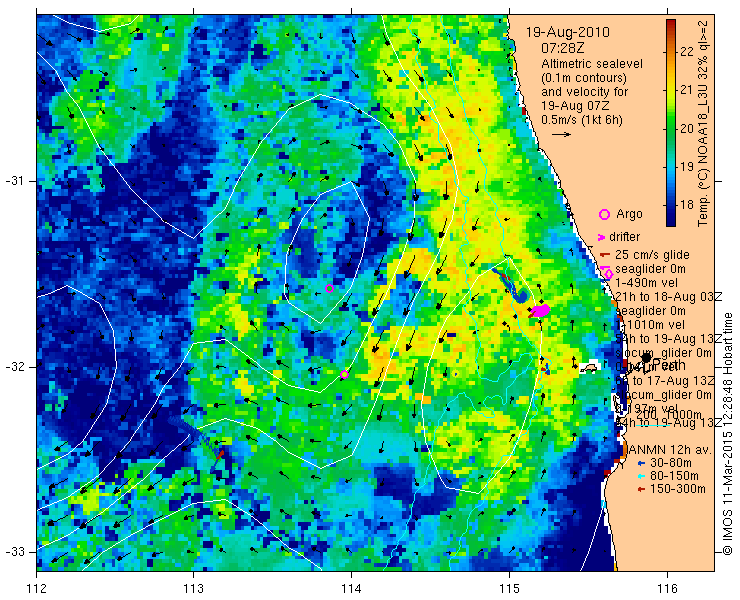
Task: Click the '80-150m' depth label
Action: point(674,476)
